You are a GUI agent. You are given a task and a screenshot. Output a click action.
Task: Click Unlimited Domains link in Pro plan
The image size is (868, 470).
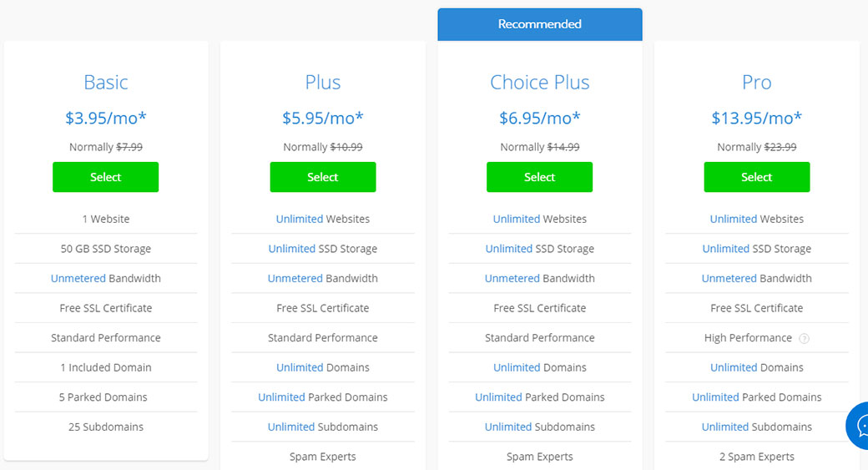734,368
